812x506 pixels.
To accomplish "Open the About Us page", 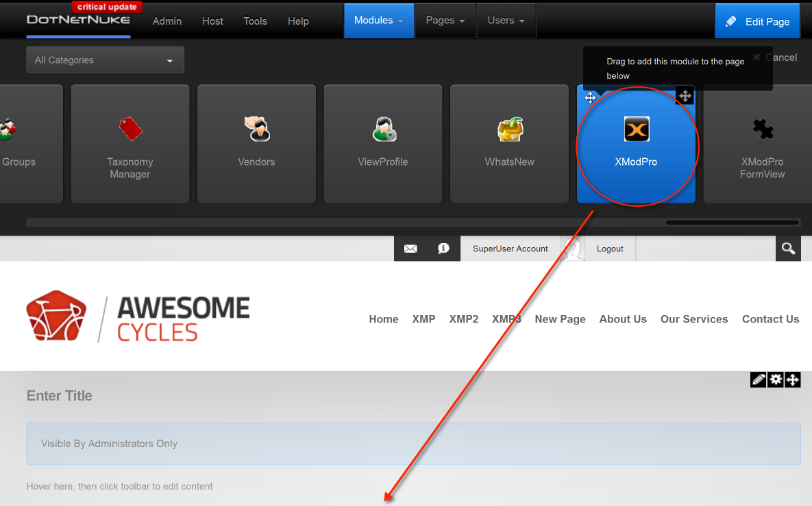I will [x=623, y=319].
